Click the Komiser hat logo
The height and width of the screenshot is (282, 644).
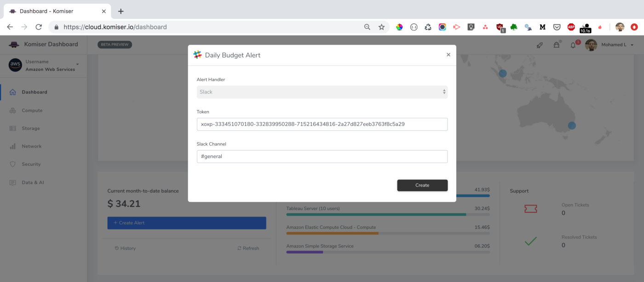pos(14,44)
